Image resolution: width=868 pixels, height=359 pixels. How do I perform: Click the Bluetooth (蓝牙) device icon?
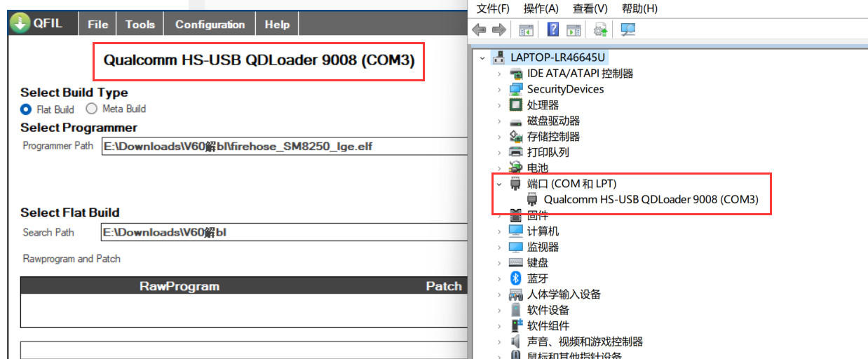pyautogui.click(x=516, y=278)
